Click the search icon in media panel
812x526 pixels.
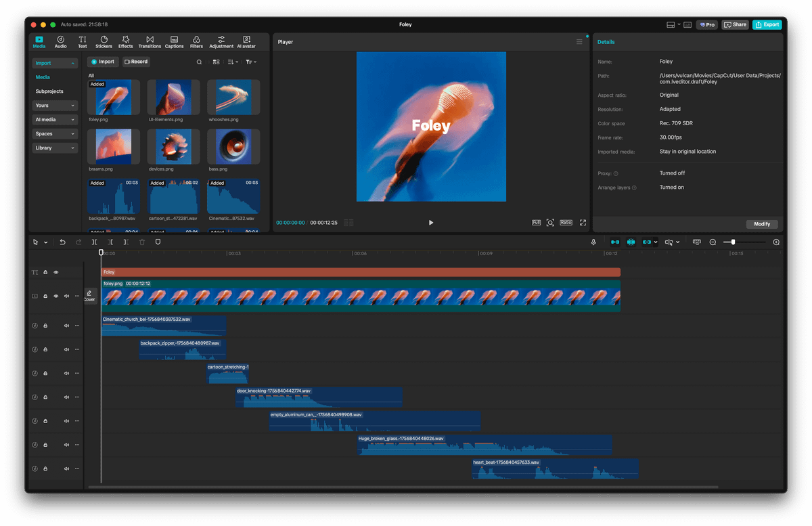pyautogui.click(x=199, y=62)
